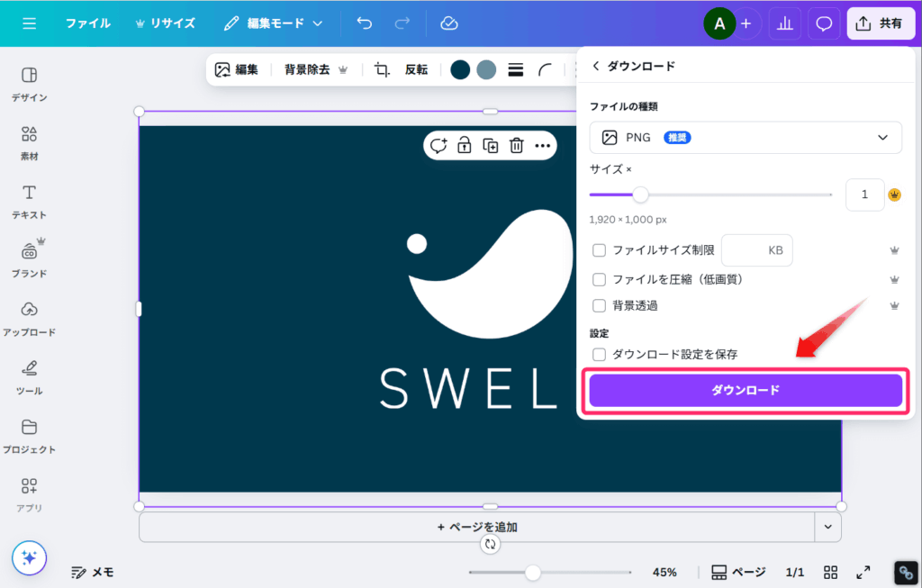Open more options three-dot menu
The width and height of the screenshot is (922, 588).
(x=543, y=145)
